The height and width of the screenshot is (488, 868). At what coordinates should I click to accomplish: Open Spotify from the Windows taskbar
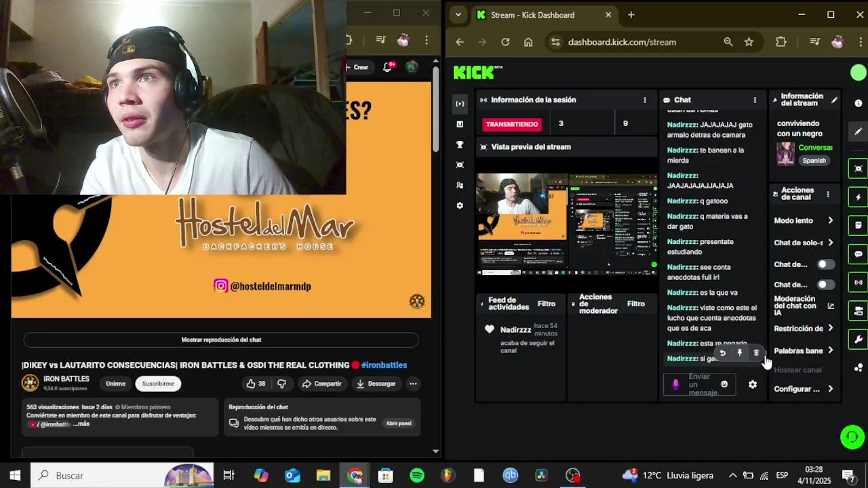click(417, 475)
